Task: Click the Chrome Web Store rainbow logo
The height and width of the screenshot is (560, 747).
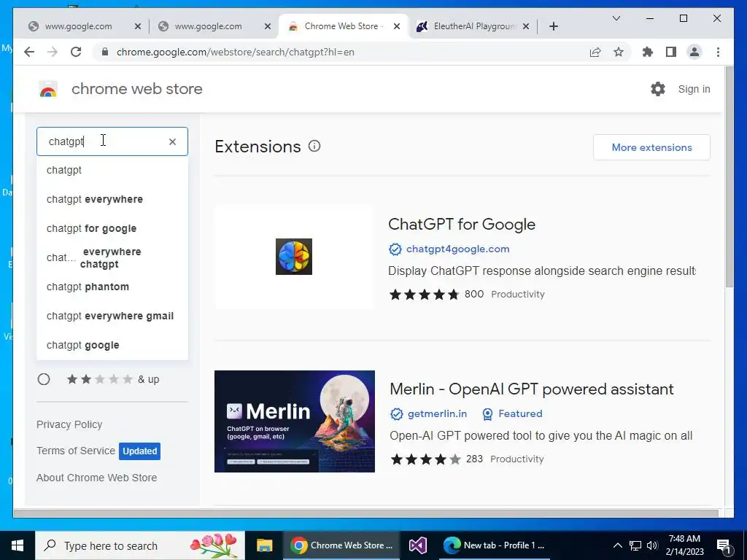Action: tap(48, 89)
